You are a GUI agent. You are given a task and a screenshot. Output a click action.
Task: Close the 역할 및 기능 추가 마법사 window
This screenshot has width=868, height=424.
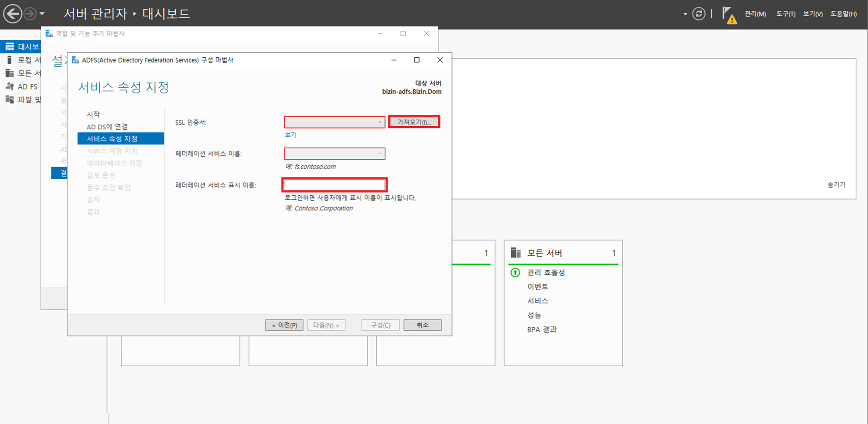tap(426, 33)
